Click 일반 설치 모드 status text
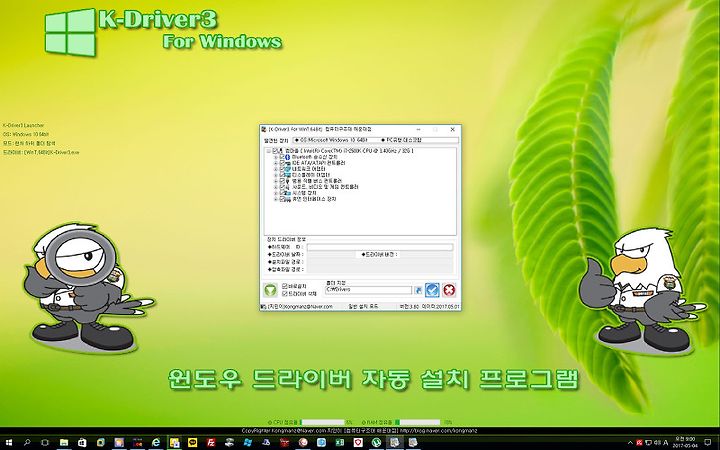 363,306
